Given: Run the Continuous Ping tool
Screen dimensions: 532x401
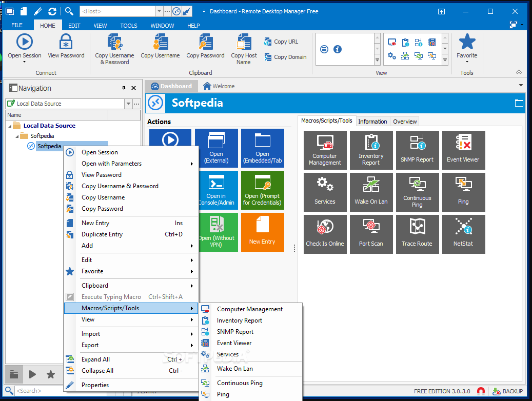Looking at the screenshot, I should click(418, 192).
